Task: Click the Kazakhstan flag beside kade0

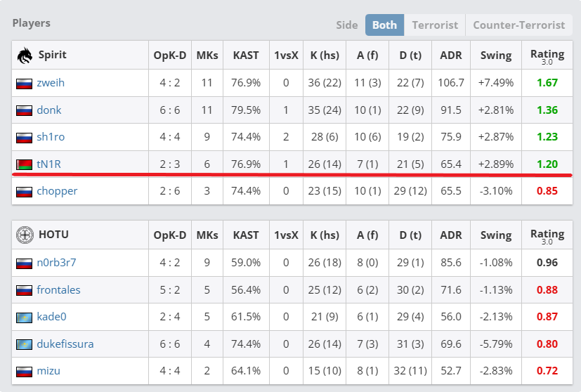Action: pos(25,317)
